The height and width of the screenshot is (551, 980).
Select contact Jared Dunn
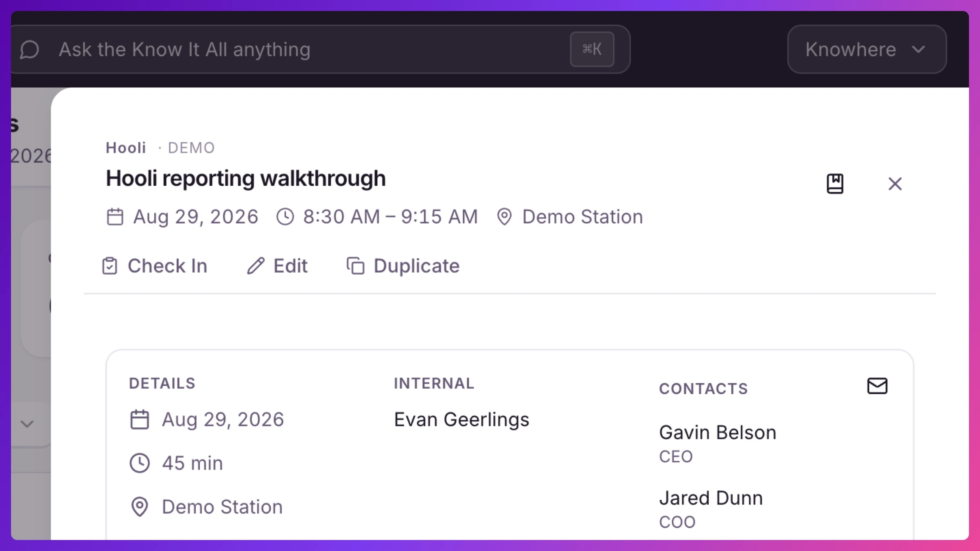pos(711,498)
